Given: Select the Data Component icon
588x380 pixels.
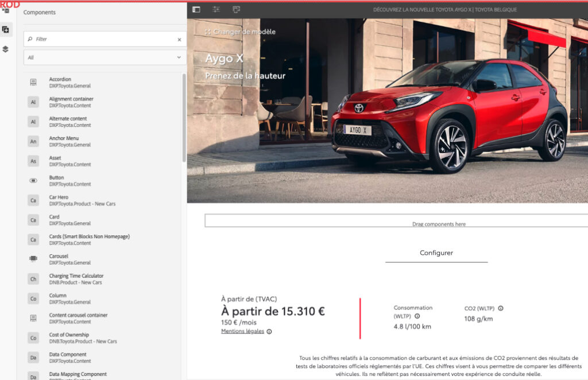Looking at the screenshot, I should (x=33, y=358).
